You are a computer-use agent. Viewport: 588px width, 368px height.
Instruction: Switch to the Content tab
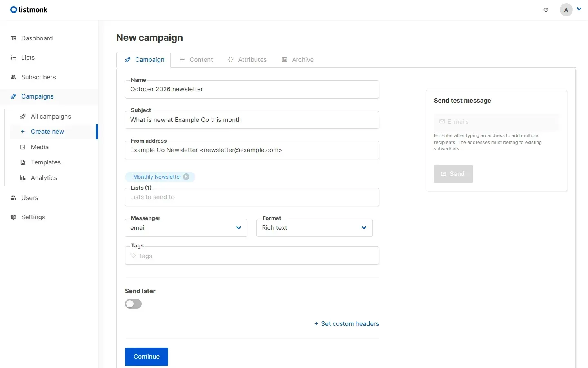[196, 60]
